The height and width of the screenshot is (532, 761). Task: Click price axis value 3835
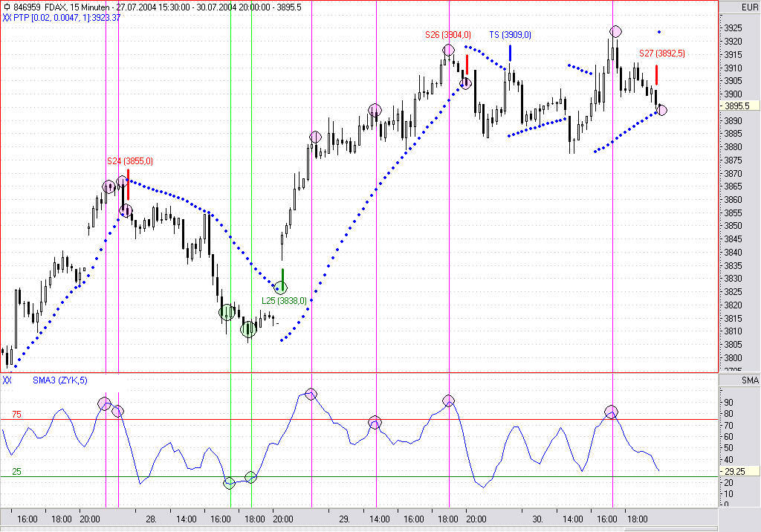tap(733, 265)
